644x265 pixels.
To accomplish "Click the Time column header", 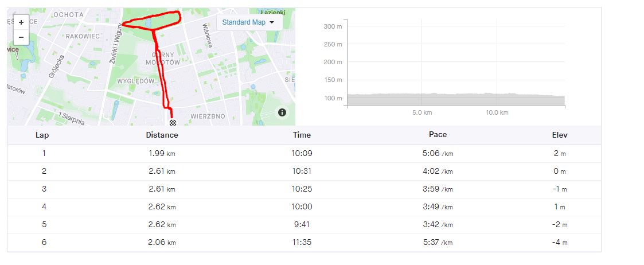I will [x=302, y=135].
